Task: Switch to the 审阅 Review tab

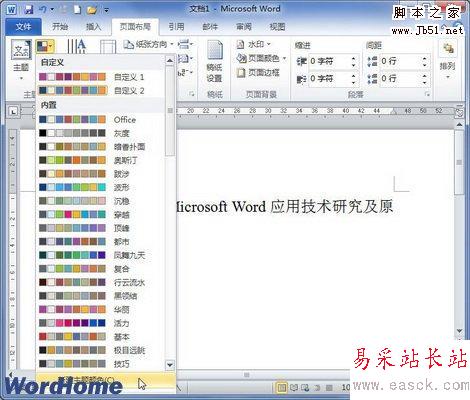Action: pyautogui.click(x=244, y=27)
